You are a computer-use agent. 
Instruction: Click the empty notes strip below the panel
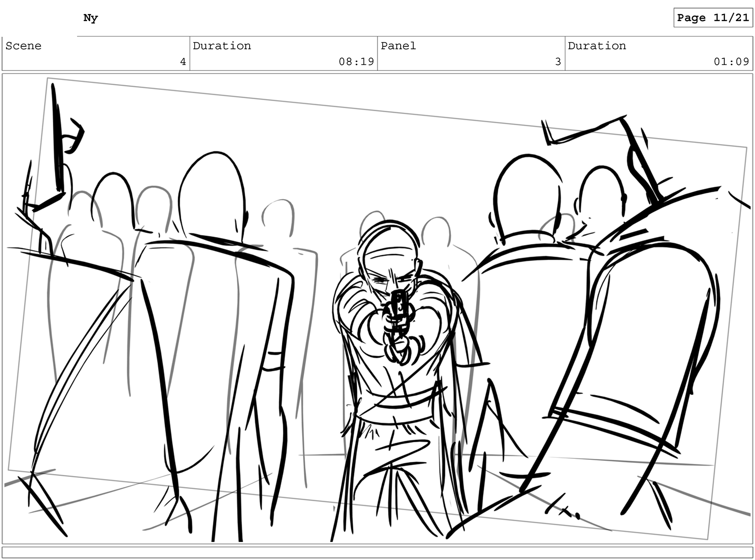pos(377,552)
